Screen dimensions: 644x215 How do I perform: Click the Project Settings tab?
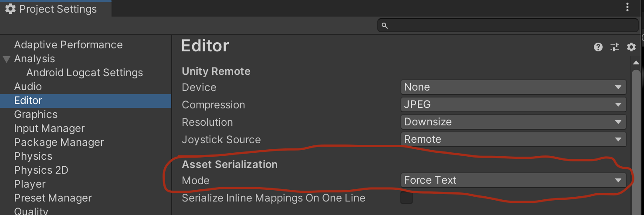51,9
